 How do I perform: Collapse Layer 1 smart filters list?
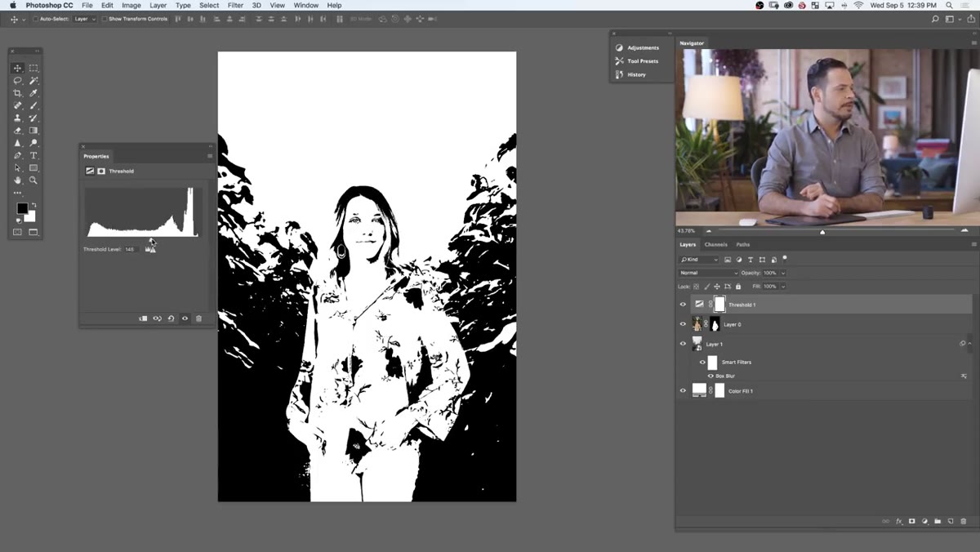[970, 344]
